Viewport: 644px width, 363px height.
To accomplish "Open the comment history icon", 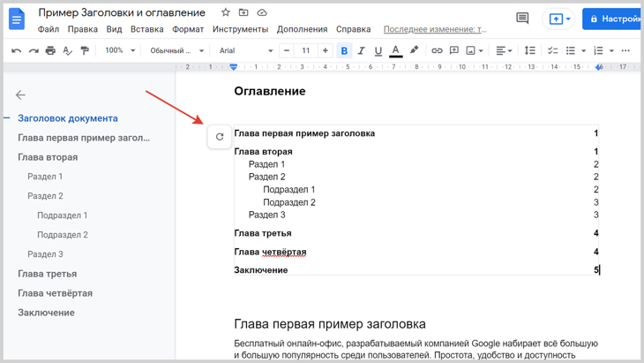I will pyautogui.click(x=522, y=18).
